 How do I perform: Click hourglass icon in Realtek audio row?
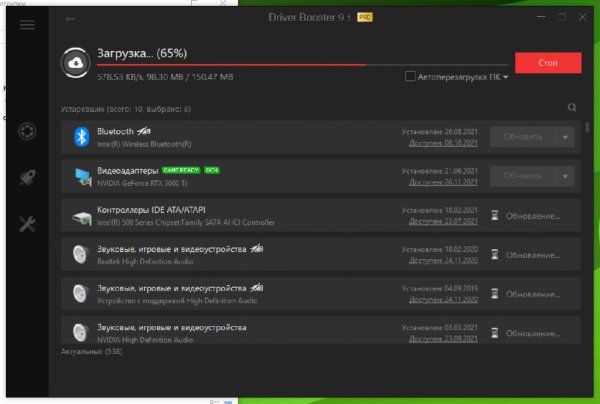tap(494, 254)
